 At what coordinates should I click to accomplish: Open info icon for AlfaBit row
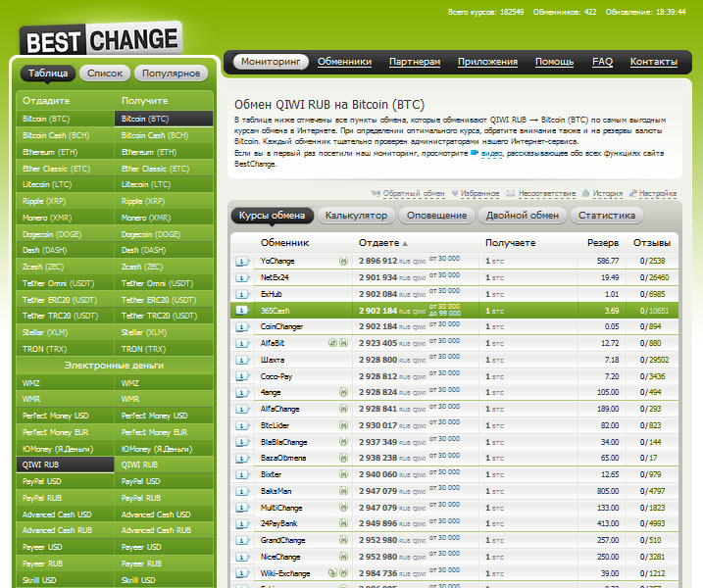(x=242, y=344)
